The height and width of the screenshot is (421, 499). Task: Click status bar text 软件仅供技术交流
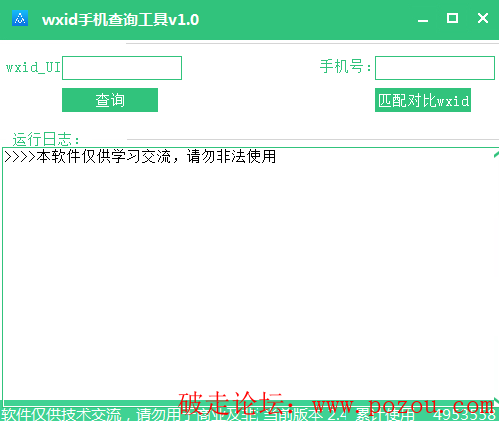click(62, 414)
